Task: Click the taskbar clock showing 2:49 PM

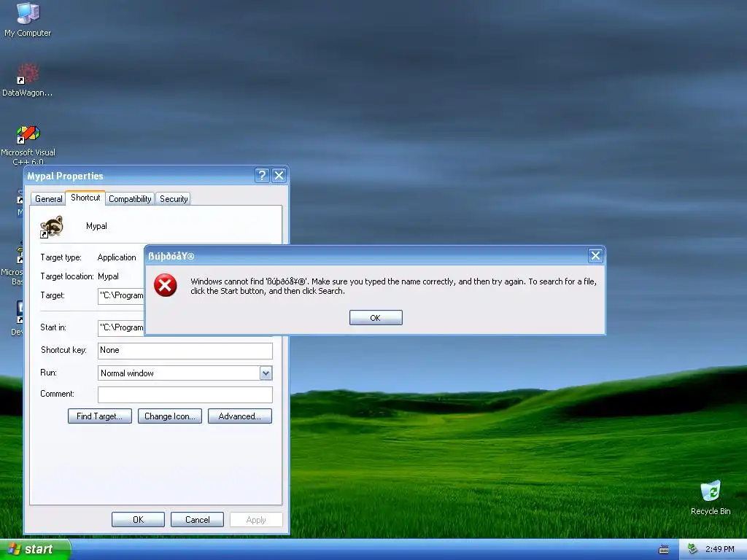Action: [x=719, y=550]
